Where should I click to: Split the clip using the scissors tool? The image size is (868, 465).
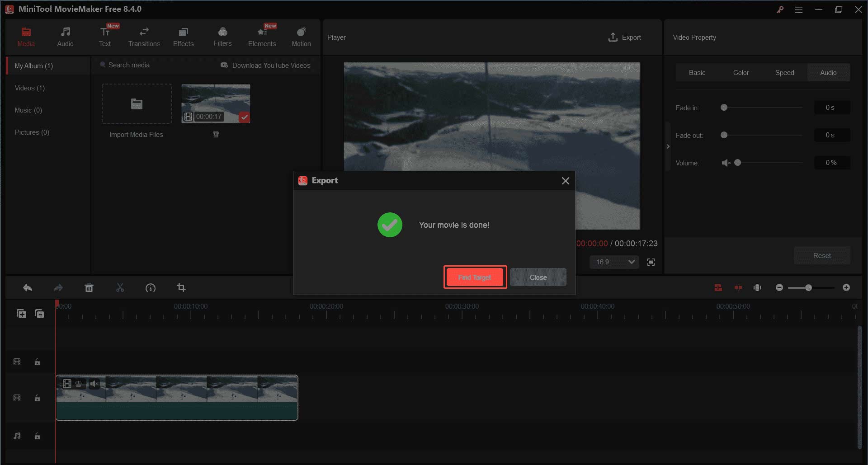point(120,287)
